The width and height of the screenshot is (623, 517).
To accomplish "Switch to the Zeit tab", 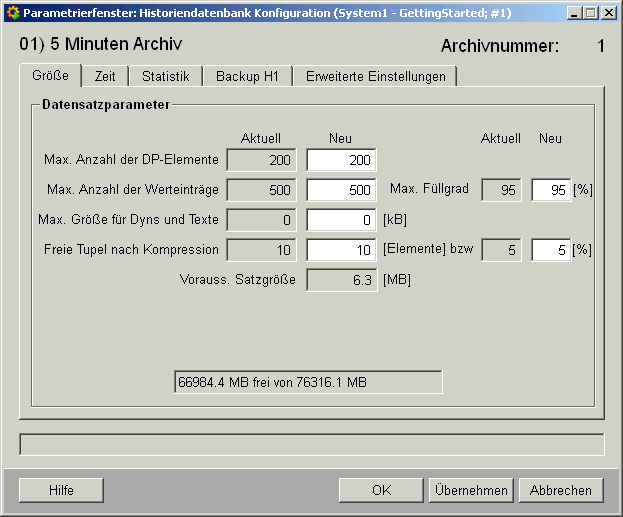I will point(105,77).
